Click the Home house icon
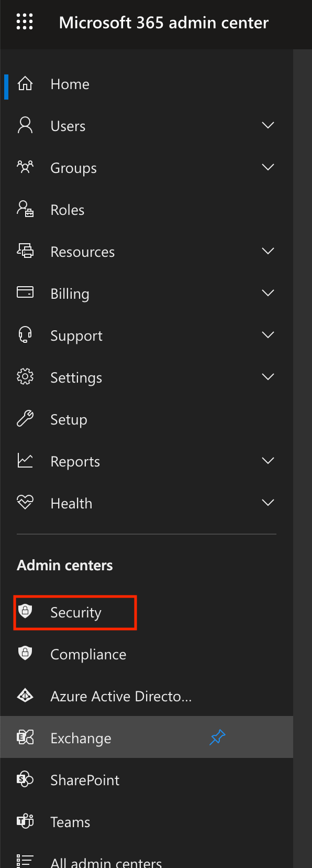Screen dimensions: 312x868 (x=25, y=84)
